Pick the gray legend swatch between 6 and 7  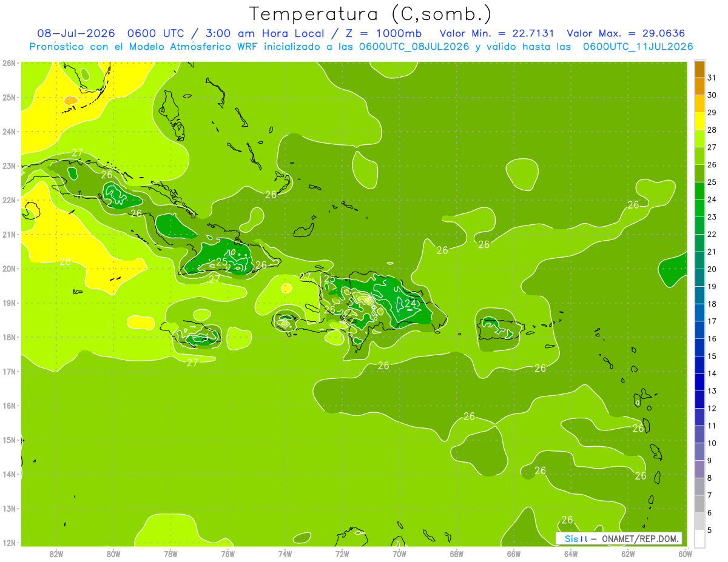click(699, 504)
